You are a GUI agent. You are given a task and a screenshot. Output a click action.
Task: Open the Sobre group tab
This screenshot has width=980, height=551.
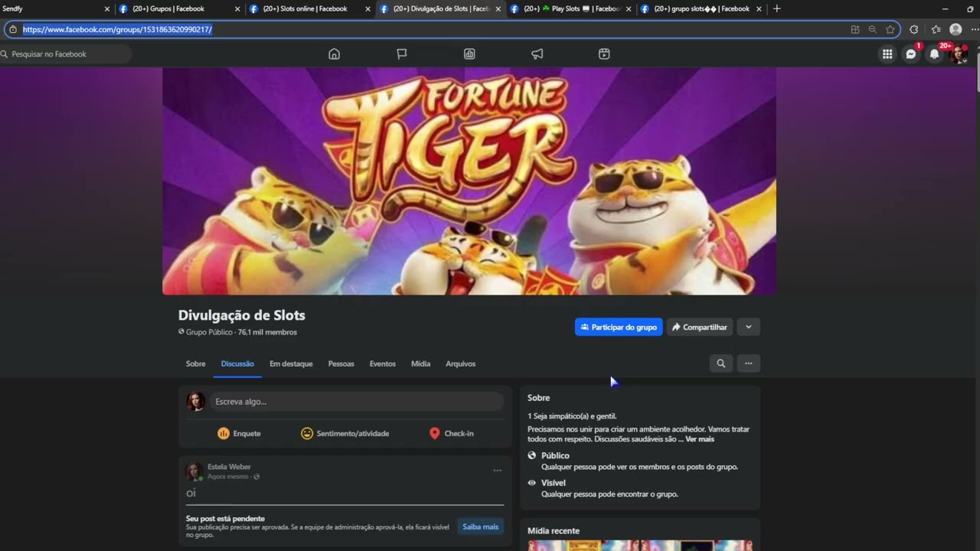click(x=195, y=364)
